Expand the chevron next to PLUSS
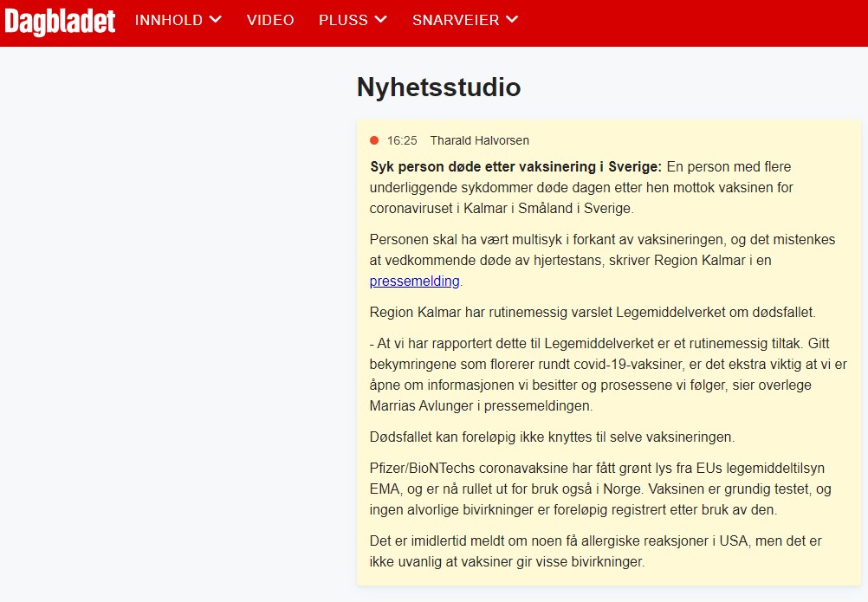 coord(381,19)
